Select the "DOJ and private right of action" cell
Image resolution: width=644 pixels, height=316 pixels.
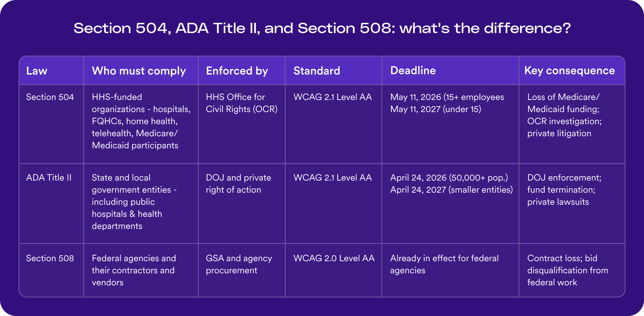(238, 184)
